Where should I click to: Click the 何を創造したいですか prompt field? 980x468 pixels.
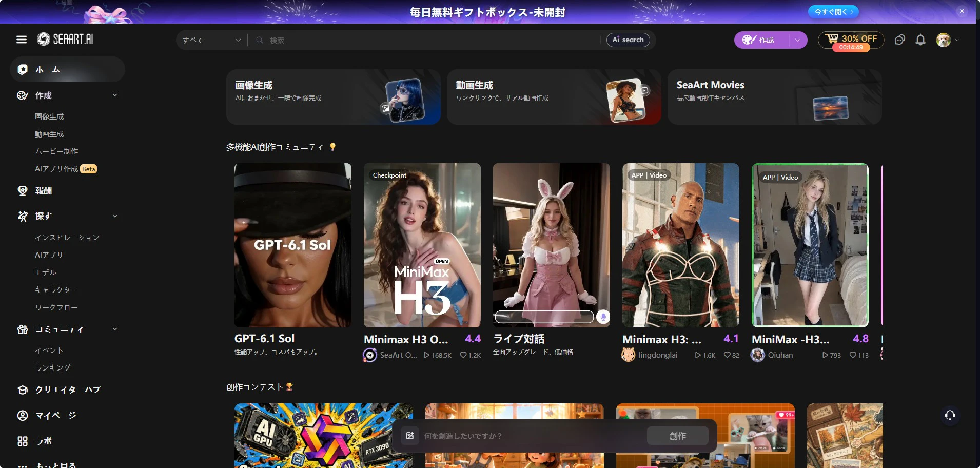point(533,436)
